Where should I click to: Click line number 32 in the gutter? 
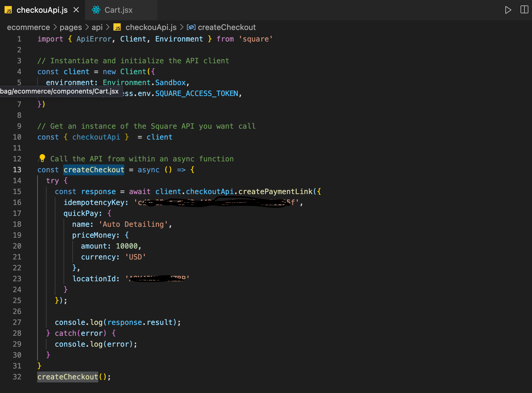click(17, 377)
